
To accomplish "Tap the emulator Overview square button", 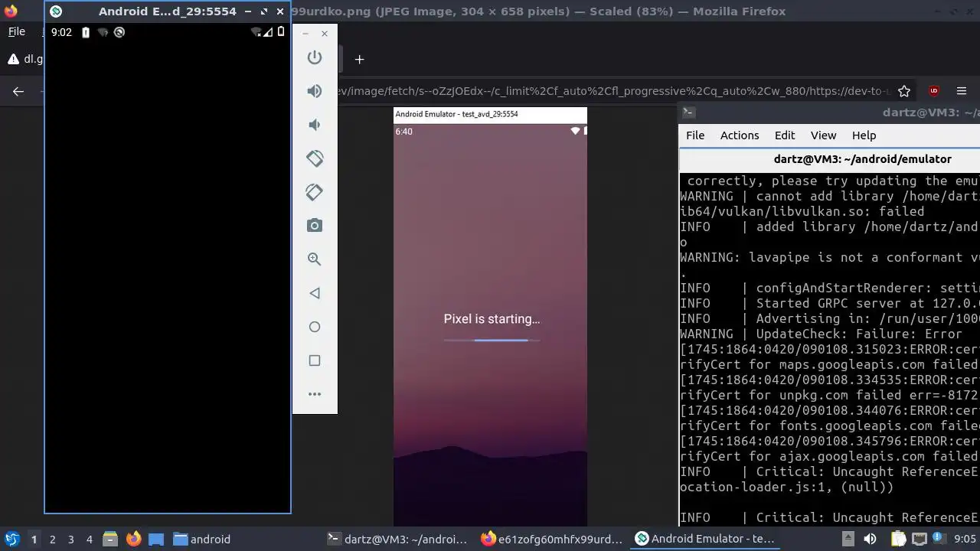I will pos(315,360).
